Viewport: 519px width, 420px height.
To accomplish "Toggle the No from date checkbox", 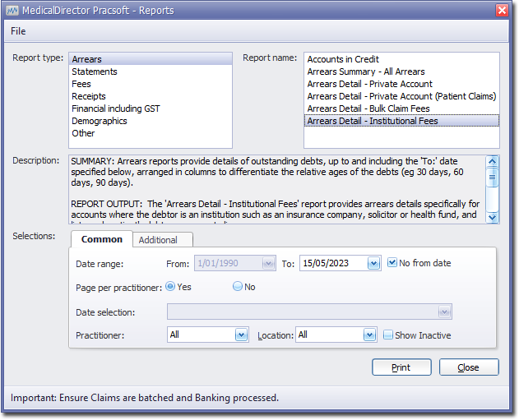I will [x=392, y=263].
